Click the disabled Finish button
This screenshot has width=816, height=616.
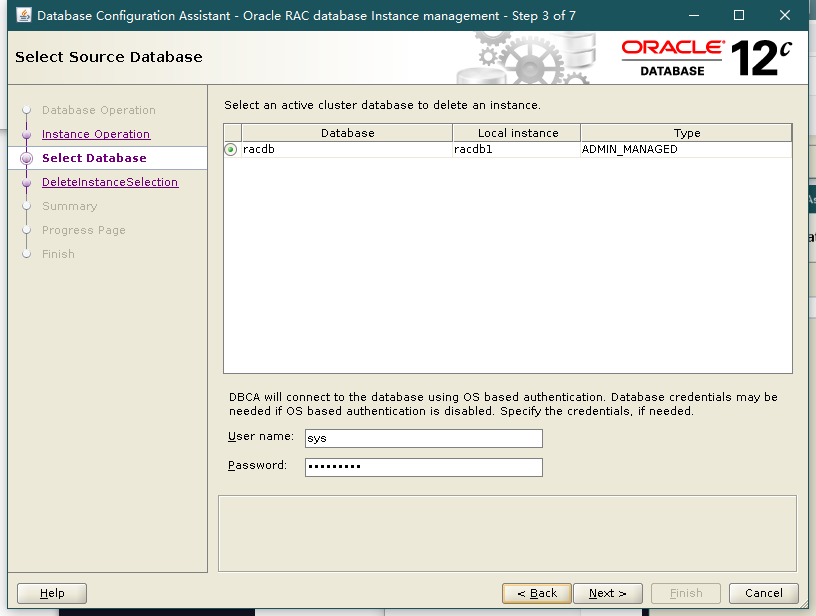(686, 593)
